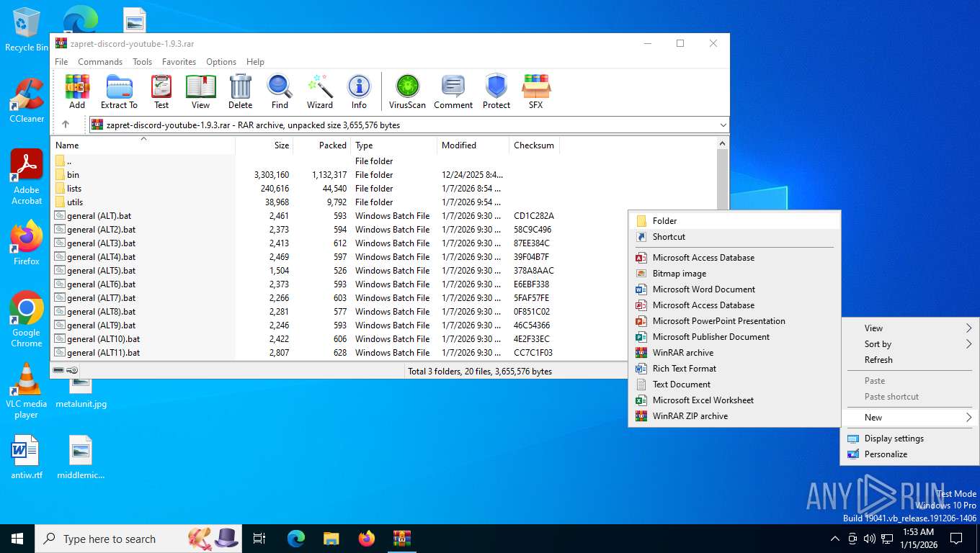Create new WinRAR archive
Viewport: 980px width, 553px height.
coord(734,353)
